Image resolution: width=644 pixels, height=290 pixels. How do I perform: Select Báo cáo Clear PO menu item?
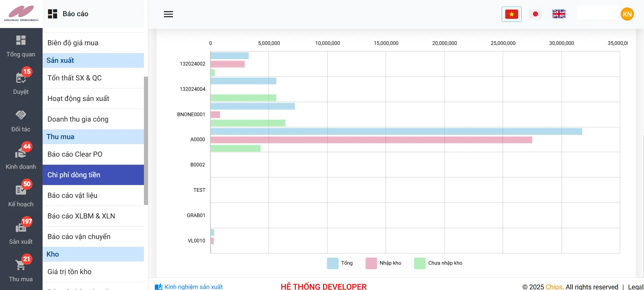pyautogui.click(x=75, y=154)
